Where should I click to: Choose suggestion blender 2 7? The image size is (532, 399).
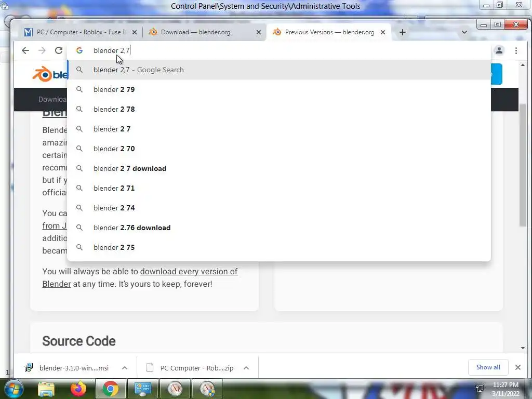pos(279,129)
